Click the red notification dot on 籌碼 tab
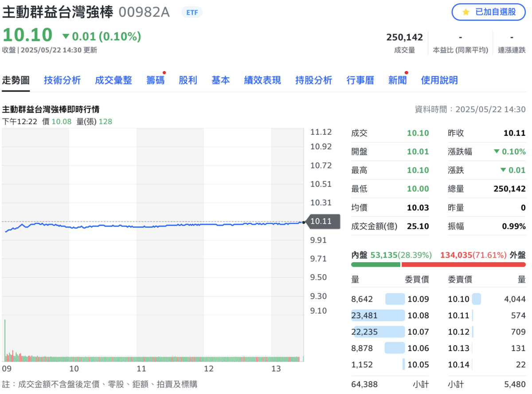The image size is (532, 394). (164, 73)
